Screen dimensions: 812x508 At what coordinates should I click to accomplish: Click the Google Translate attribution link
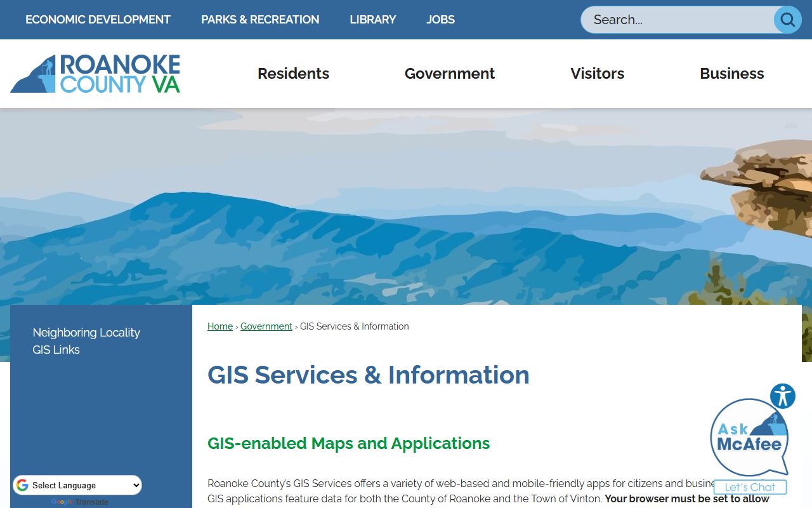coord(80,502)
